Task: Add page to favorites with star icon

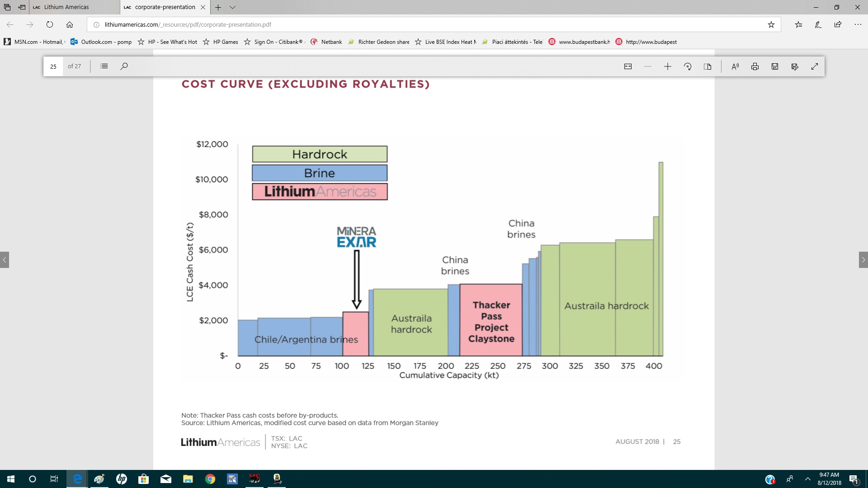Action: pos(771,24)
